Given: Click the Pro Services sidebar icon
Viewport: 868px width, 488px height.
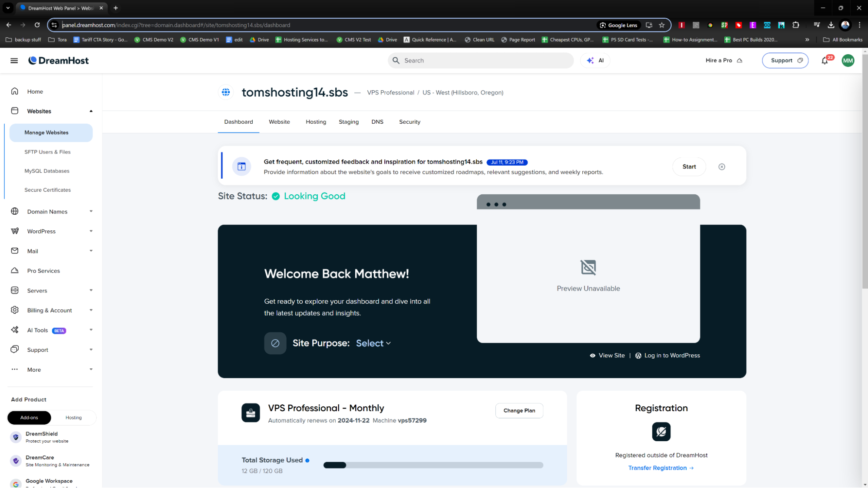Looking at the screenshot, I should (x=15, y=271).
